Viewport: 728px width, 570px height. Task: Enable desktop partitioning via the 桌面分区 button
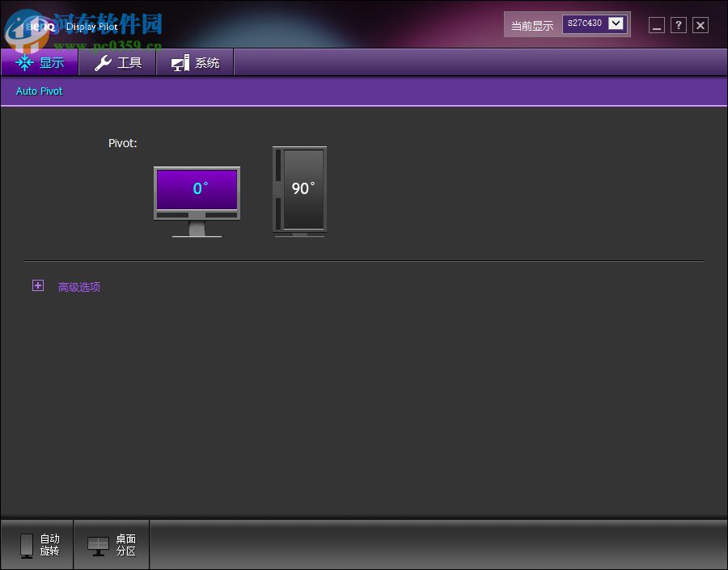point(111,544)
